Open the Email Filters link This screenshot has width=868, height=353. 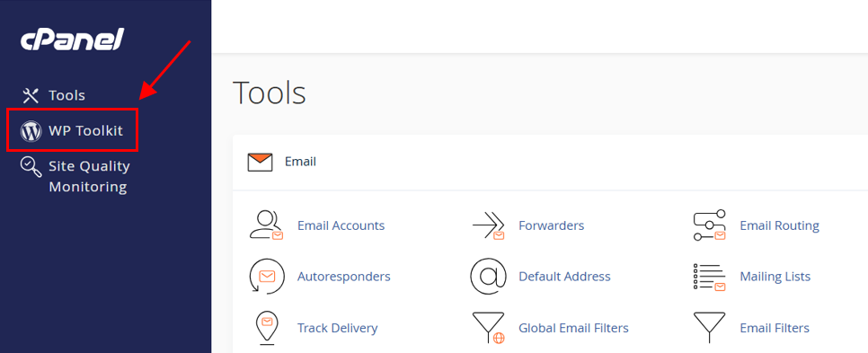point(775,328)
